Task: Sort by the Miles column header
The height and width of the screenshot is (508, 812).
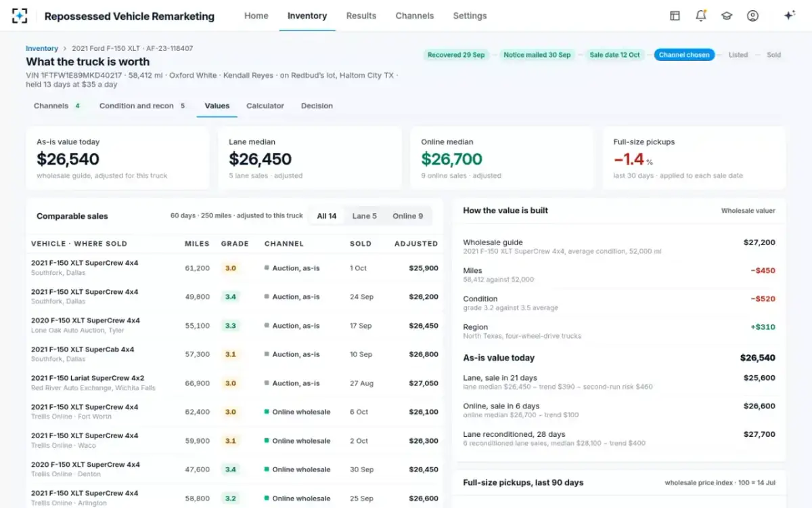Action: click(x=197, y=244)
